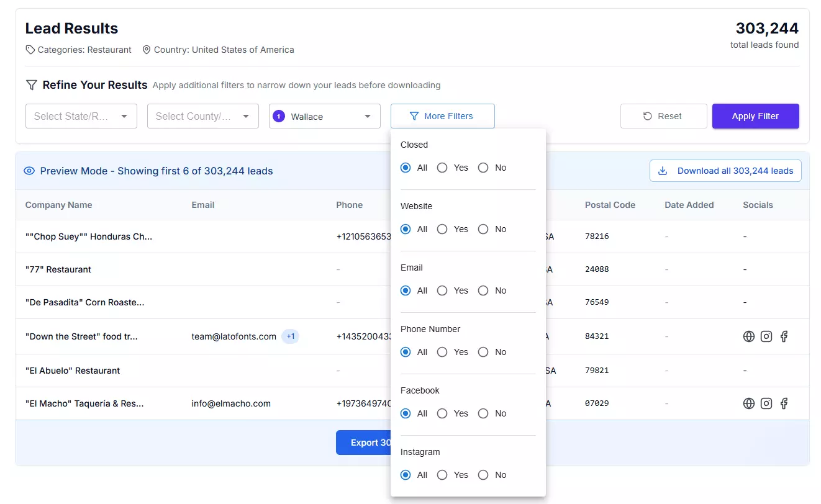Viewport: 821px width, 504px height.
Task: Open Instagram icon in Down the Street row
Action: 766,336
